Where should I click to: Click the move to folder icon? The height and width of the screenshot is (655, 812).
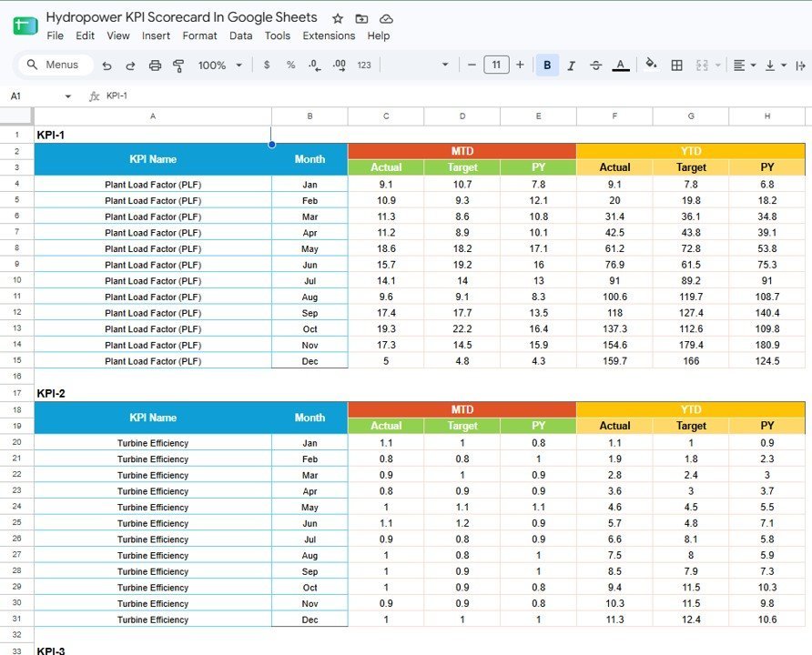[361, 19]
